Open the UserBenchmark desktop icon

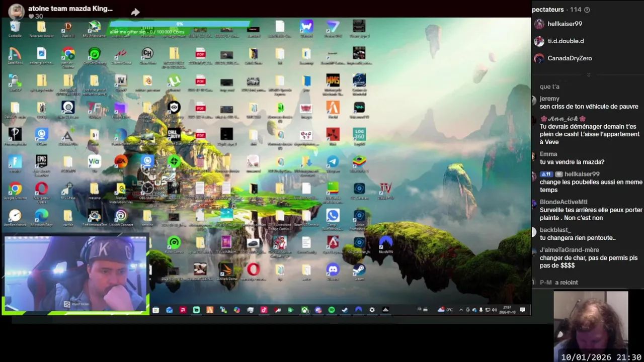tap(15, 218)
